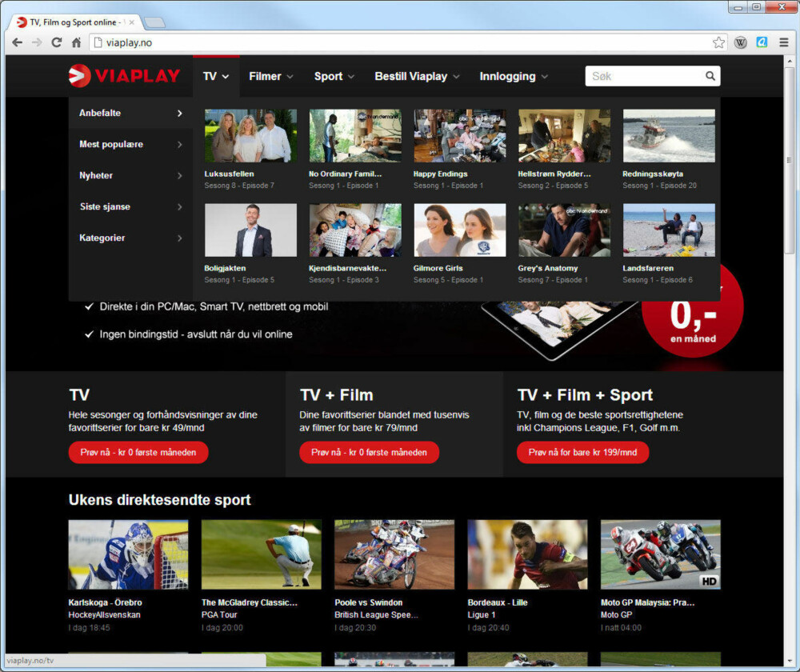Expand the Sport dropdown menu
The height and width of the screenshot is (672, 800).
tap(334, 76)
